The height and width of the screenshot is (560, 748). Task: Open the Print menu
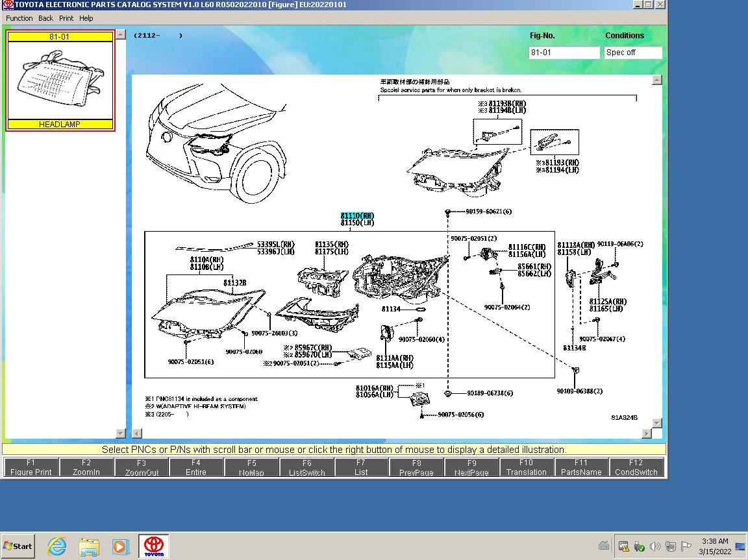[x=66, y=18]
